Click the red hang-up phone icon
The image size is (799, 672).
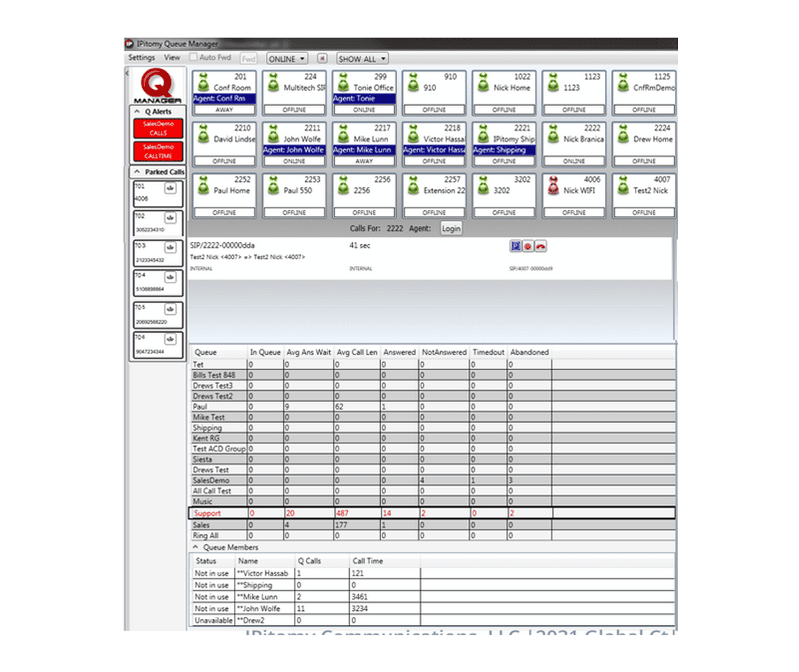click(x=541, y=247)
